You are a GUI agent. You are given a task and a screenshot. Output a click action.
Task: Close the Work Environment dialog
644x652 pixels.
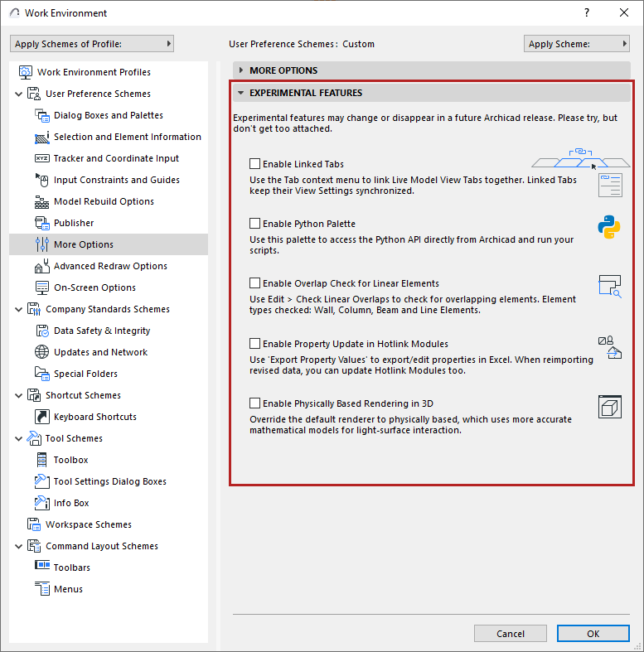[624, 12]
